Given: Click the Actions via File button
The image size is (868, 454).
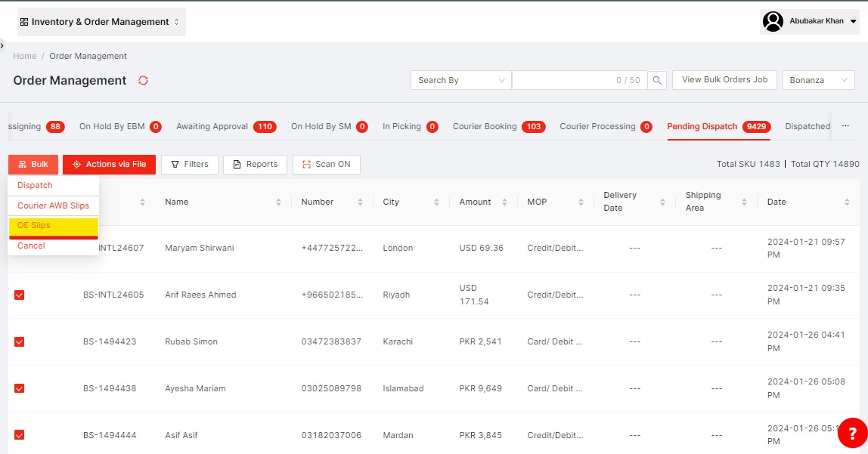Looking at the screenshot, I should pos(109,164).
